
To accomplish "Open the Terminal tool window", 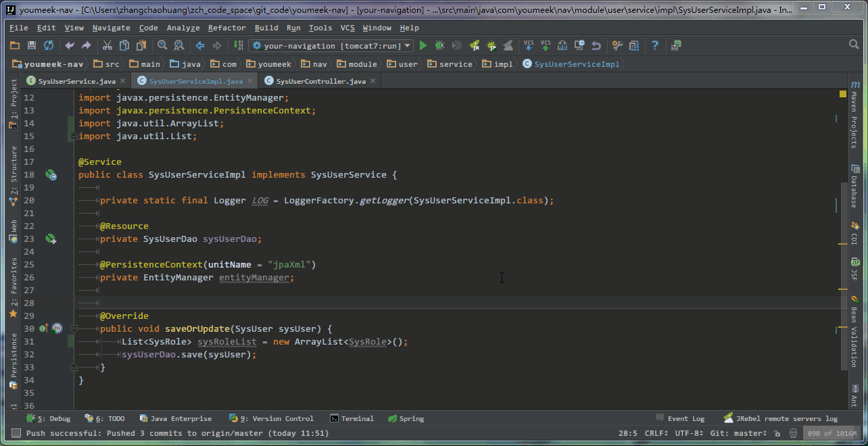I will coord(352,418).
